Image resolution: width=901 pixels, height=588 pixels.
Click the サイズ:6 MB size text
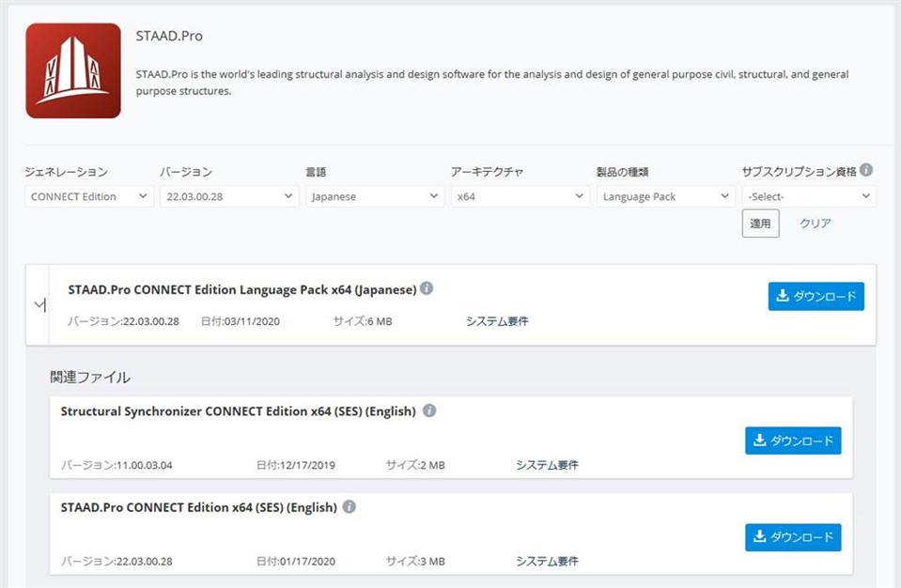(363, 321)
